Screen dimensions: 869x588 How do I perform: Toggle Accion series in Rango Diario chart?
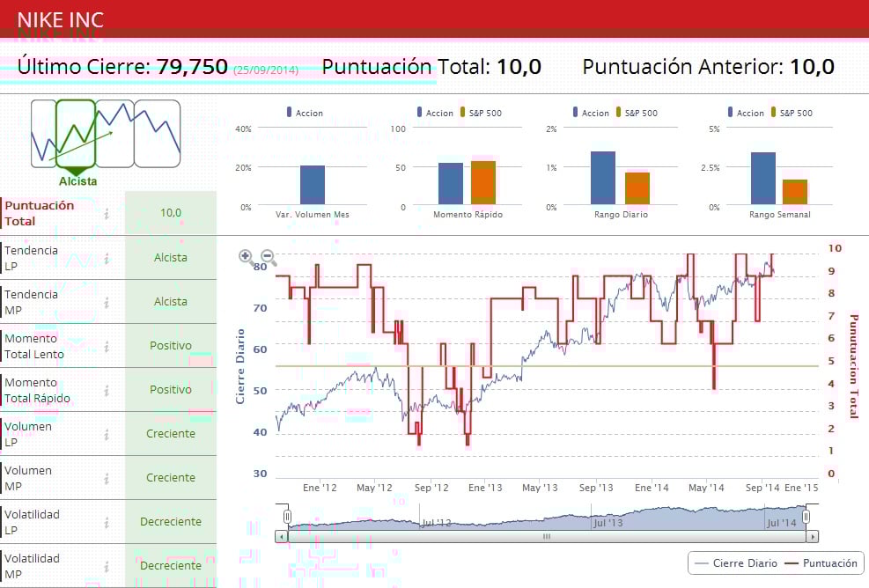point(591,113)
